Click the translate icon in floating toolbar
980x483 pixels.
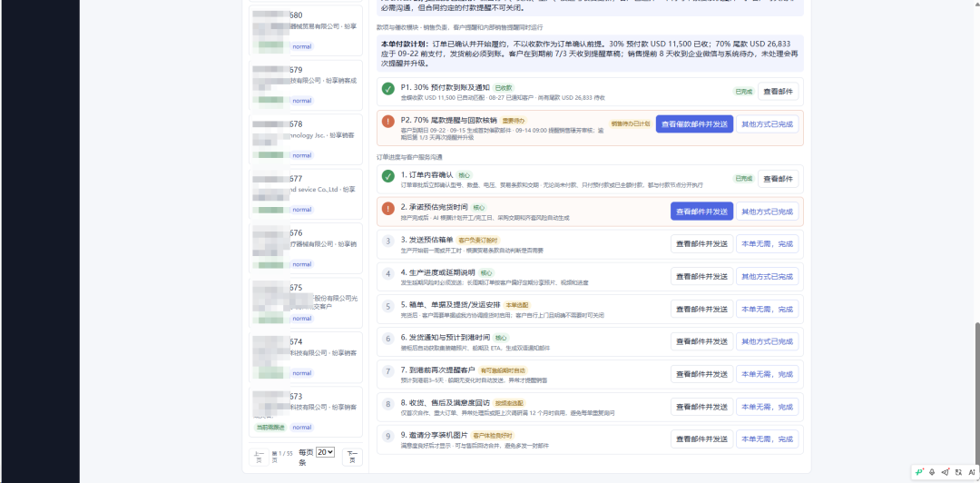pyautogui.click(x=958, y=472)
